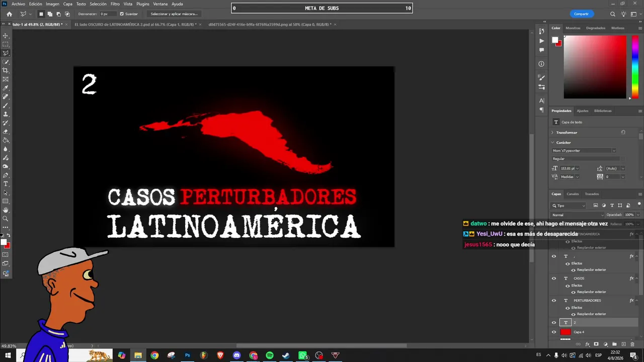This screenshot has height=362, width=644.
Task: Select the Eraser tool
Action: [x=6, y=132]
